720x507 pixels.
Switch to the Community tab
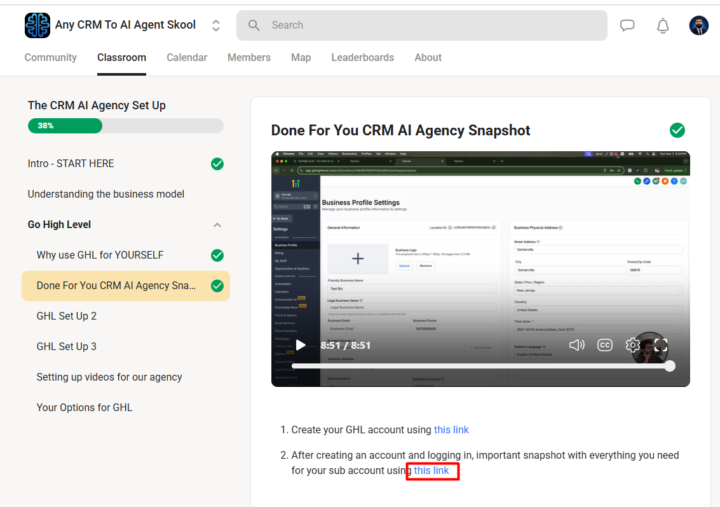pos(51,57)
